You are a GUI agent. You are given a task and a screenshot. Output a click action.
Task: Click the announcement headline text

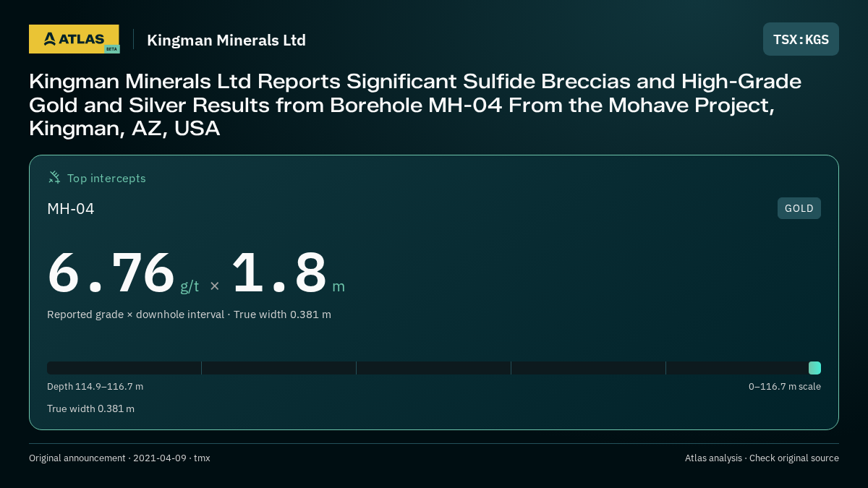[x=415, y=105]
